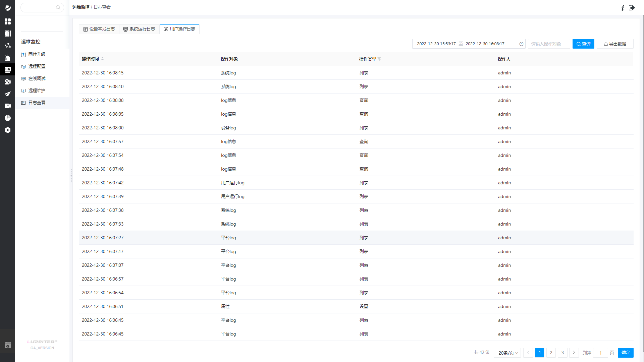Image resolution: width=644 pixels, height=362 pixels.
Task: Open the hexagon settings icon in sidebar
Action: click(7, 130)
